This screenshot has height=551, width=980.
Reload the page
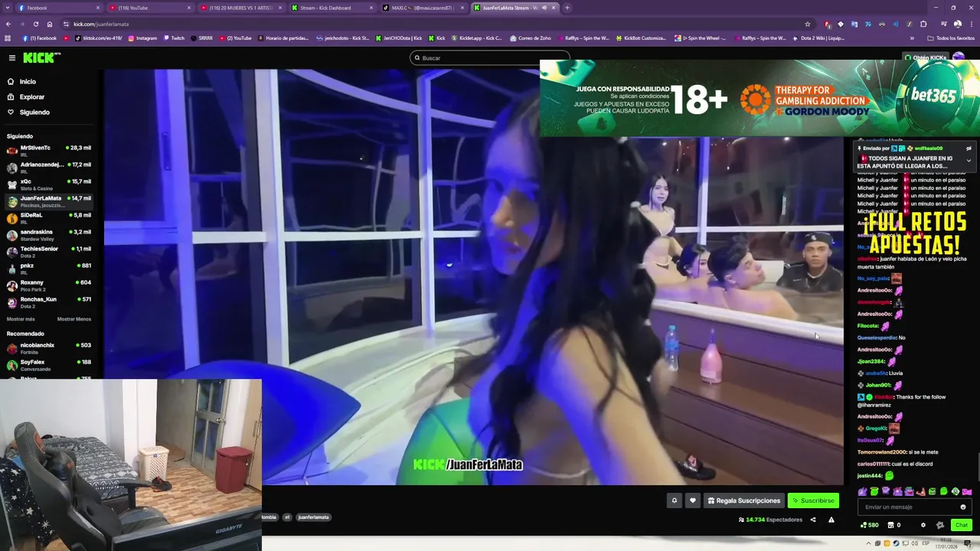pyautogui.click(x=35, y=24)
